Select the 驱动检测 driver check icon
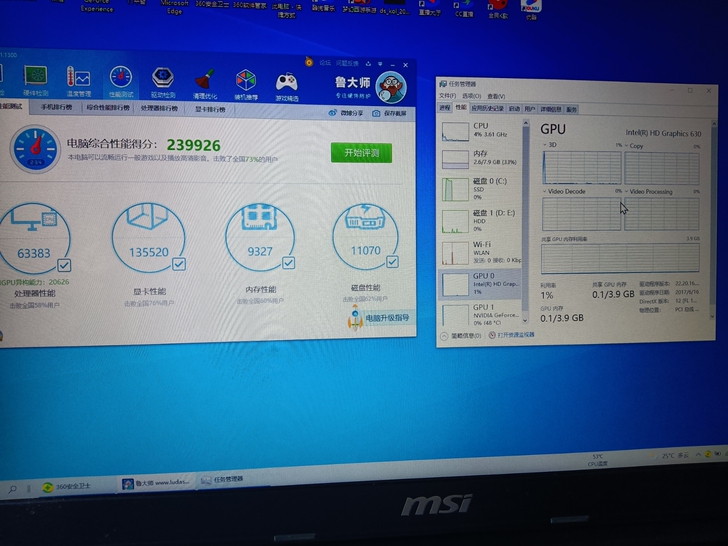728x546 pixels. [x=163, y=78]
